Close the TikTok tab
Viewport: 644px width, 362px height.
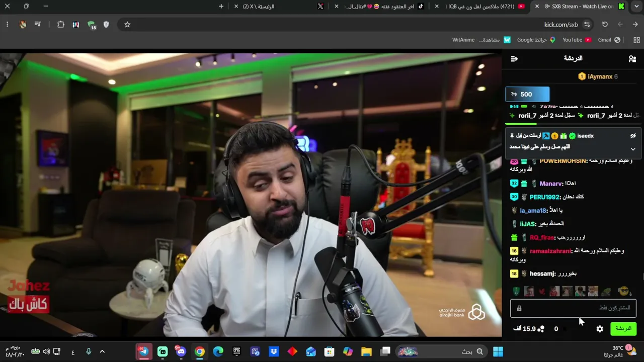point(337,7)
